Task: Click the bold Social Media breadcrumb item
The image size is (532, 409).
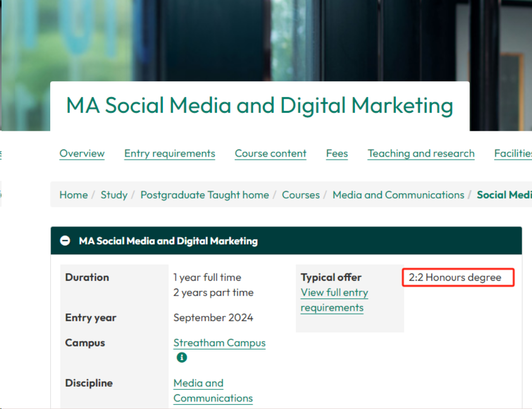Action: [504, 195]
